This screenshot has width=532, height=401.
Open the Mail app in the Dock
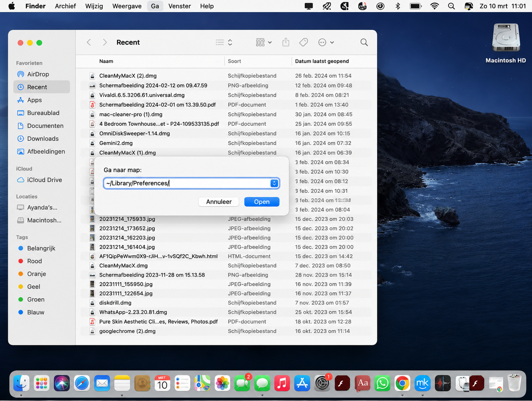pos(102,383)
